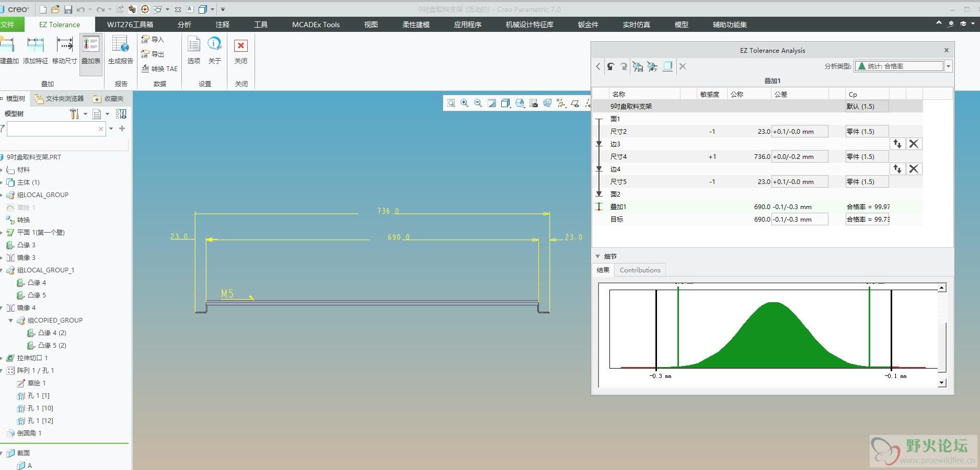Save the model with the floppy disk icon
Image resolution: width=980 pixels, height=470 pixels.
(x=68, y=9)
